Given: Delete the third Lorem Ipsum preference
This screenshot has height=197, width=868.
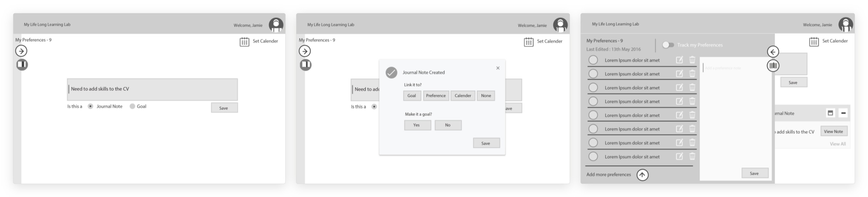Looking at the screenshot, I should coord(692,87).
